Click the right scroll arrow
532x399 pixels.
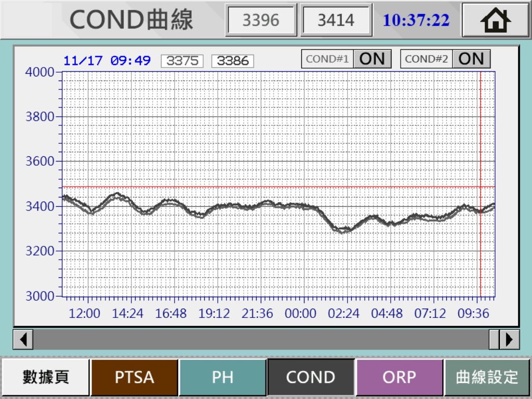coord(509,339)
